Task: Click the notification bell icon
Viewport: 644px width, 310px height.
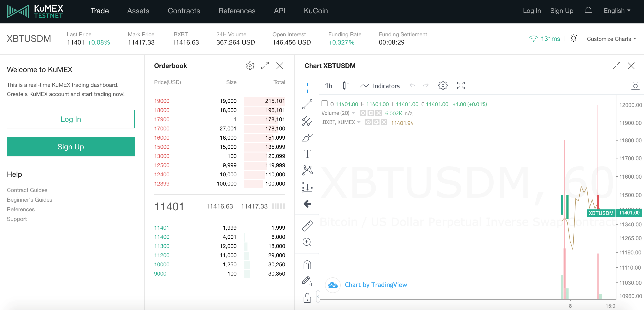Action: [x=588, y=11]
